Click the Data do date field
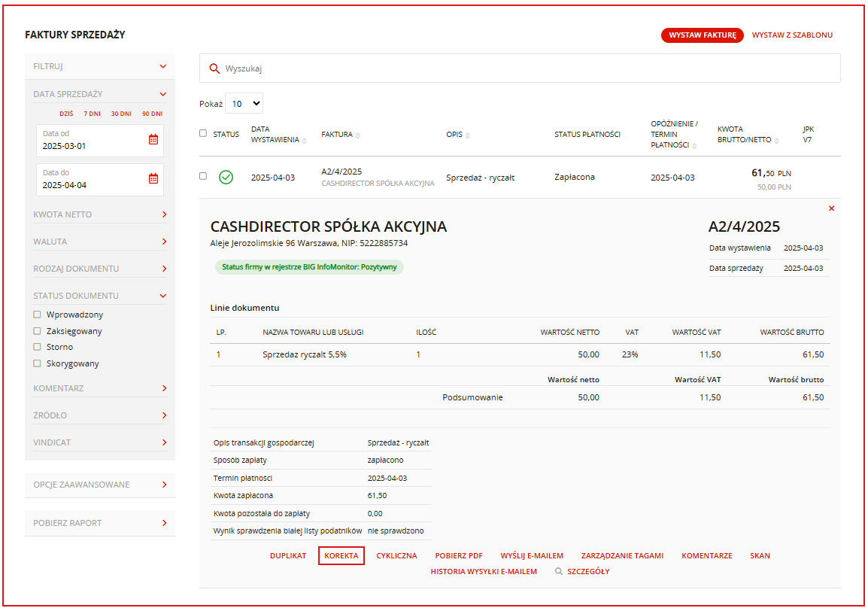 click(99, 180)
